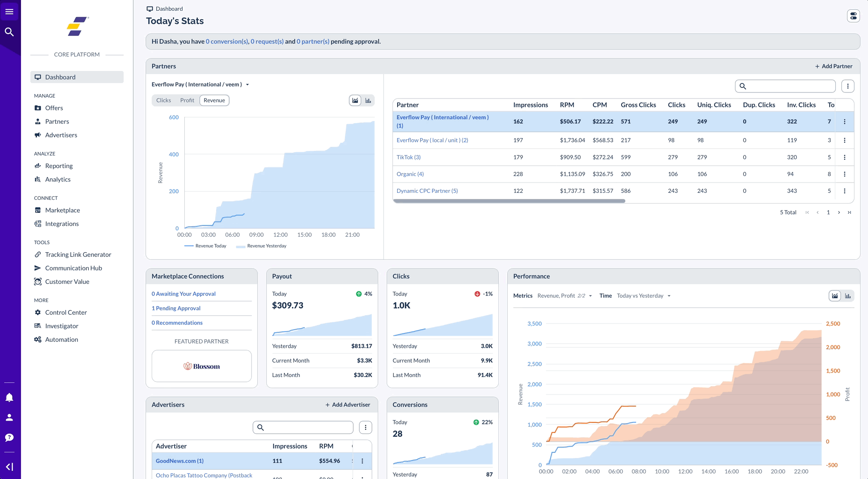The width and height of the screenshot is (868, 479).
Task: Switch to the Clicks tab
Action: tap(163, 100)
